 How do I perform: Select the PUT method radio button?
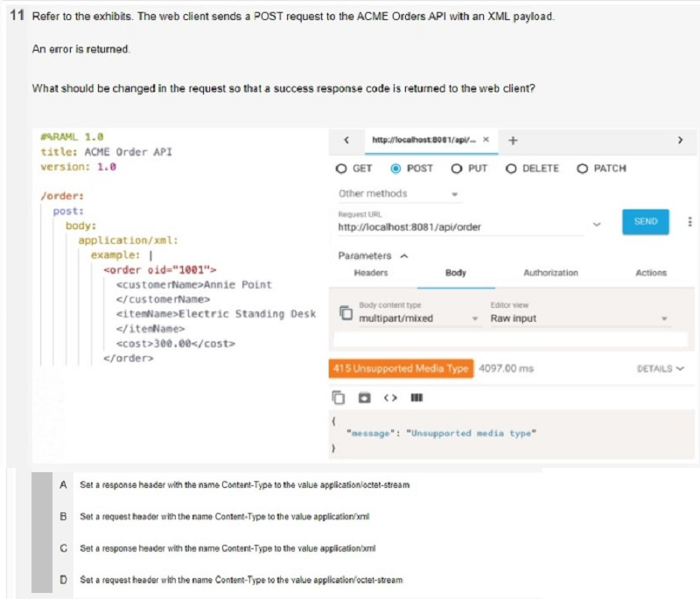pos(456,169)
